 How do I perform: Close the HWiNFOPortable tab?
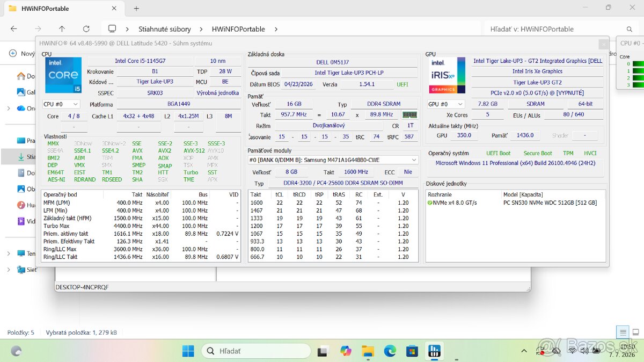(114, 8)
